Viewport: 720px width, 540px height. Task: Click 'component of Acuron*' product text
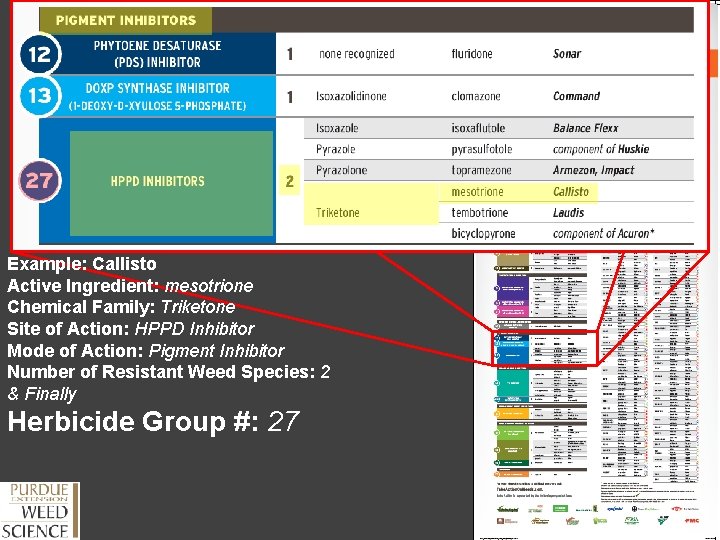pos(603,234)
